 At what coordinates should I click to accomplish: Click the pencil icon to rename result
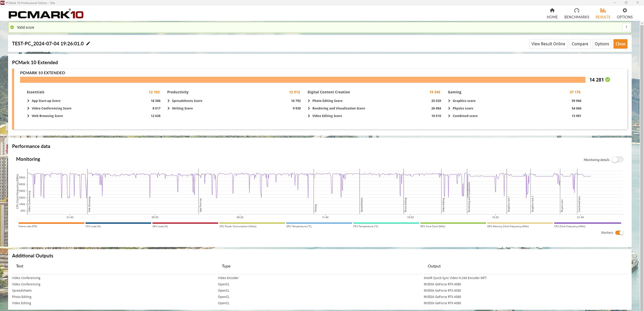(x=88, y=43)
